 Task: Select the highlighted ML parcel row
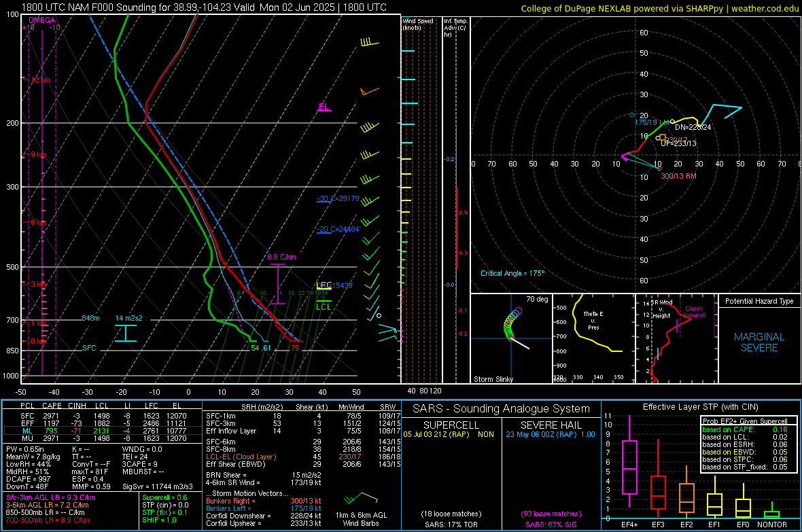(104, 431)
